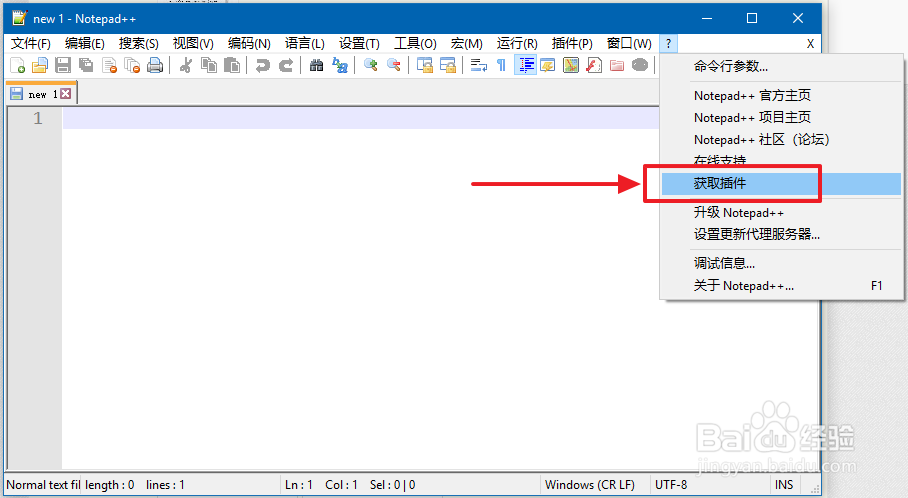Open 关于 Notepad++... menu item
The width and height of the screenshot is (908, 498).
coord(782,285)
